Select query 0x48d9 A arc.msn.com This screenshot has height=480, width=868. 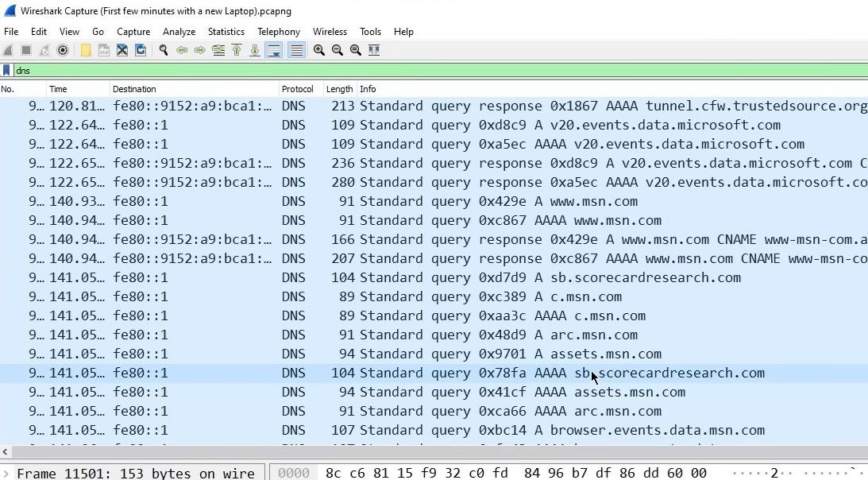(x=434, y=335)
